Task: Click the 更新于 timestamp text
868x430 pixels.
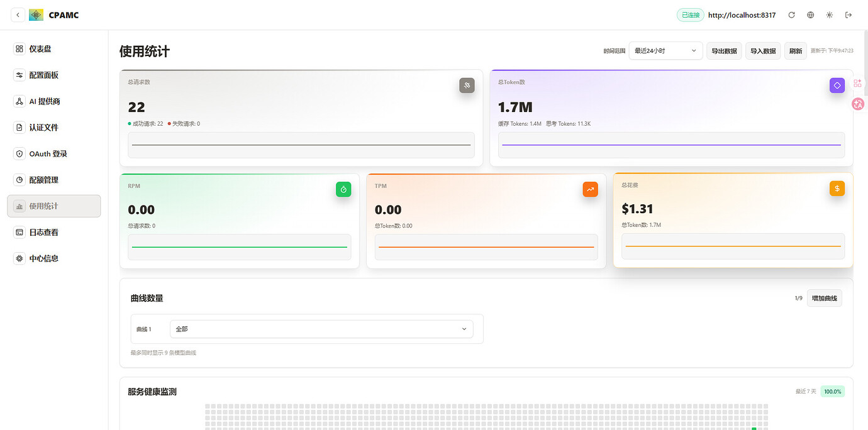Action: click(832, 51)
